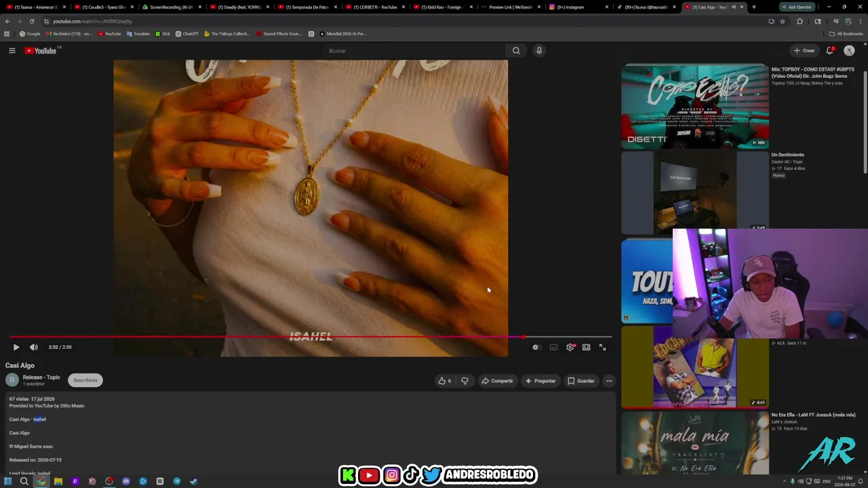Open the Google bookmark
The width and height of the screenshot is (868, 488).
[x=30, y=33]
